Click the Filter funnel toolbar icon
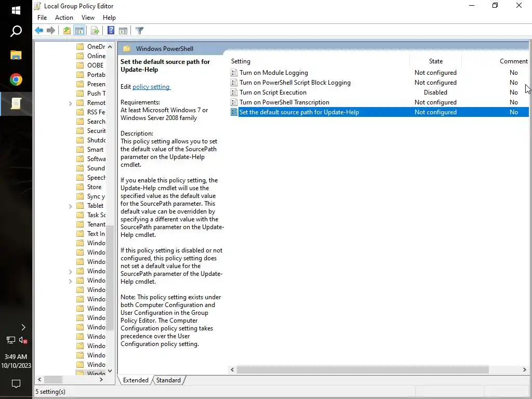Image resolution: width=532 pixels, height=399 pixels. point(139,31)
